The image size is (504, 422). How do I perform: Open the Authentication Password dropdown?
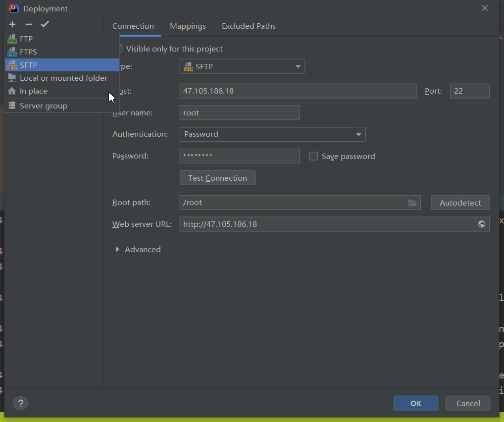click(272, 134)
